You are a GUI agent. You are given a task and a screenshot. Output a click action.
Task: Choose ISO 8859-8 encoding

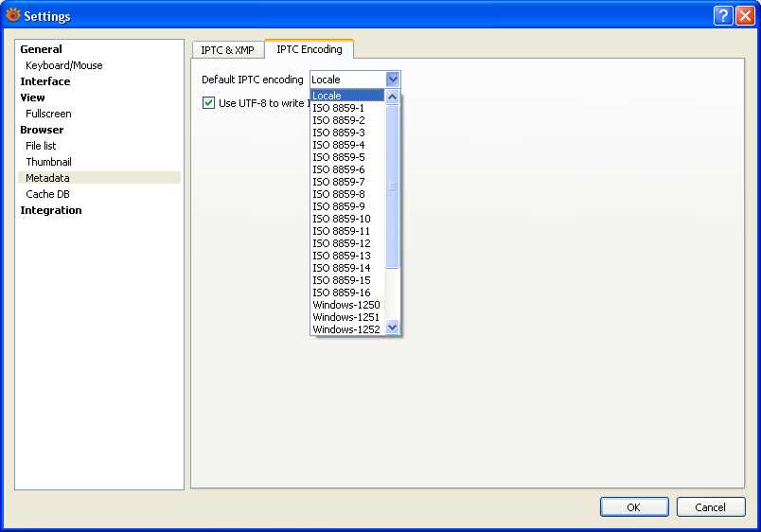click(x=347, y=194)
